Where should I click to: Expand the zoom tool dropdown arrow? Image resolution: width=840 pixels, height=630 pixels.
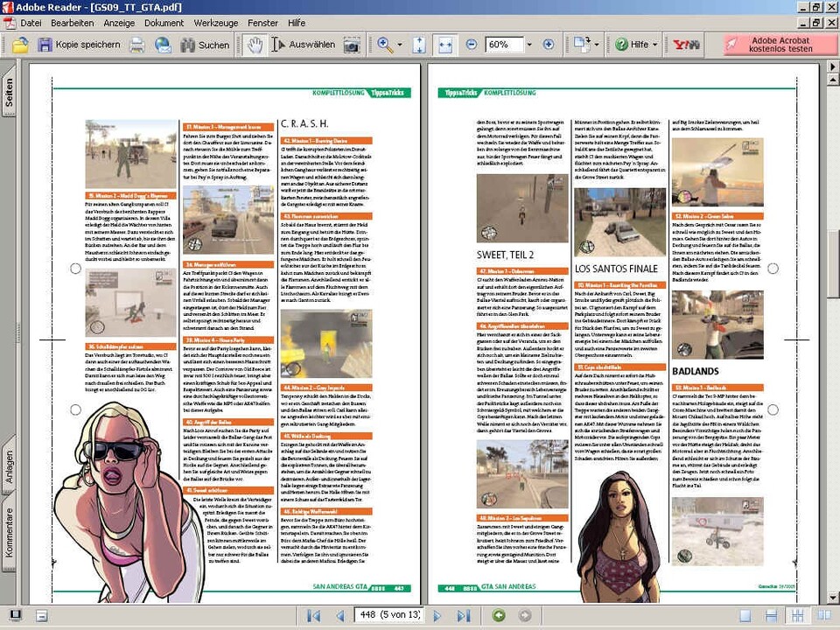[x=400, y=45]
